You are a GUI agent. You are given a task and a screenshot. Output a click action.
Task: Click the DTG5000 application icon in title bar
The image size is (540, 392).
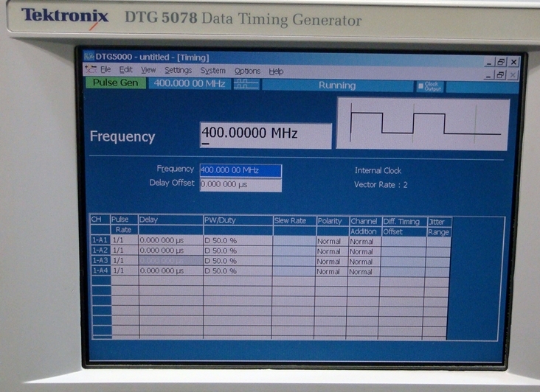[89, 57]
